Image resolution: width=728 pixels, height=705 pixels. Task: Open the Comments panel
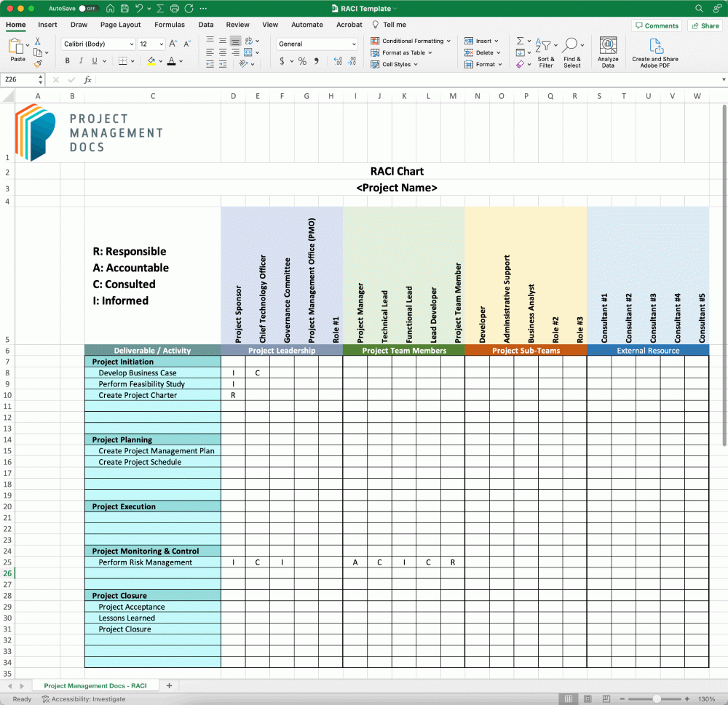656,25
